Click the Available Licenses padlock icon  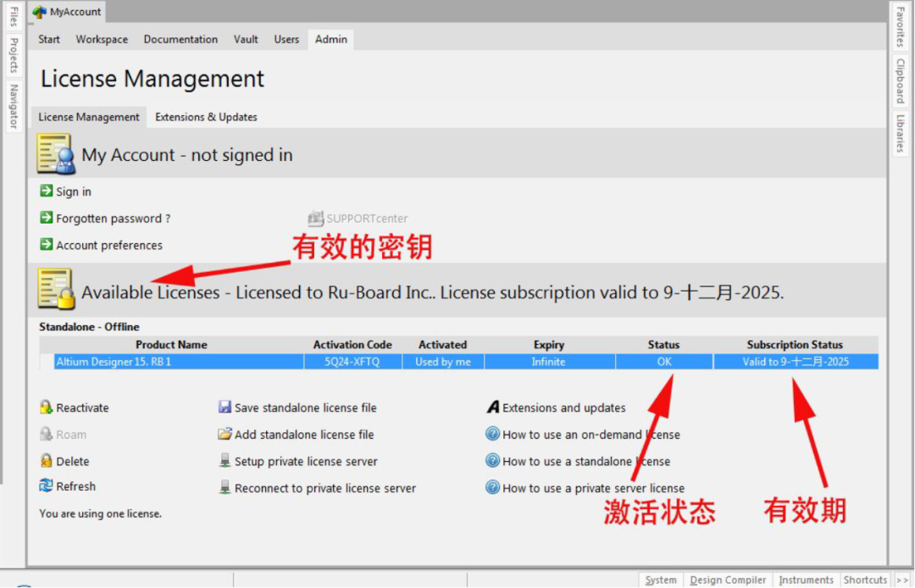click(56, 289)
